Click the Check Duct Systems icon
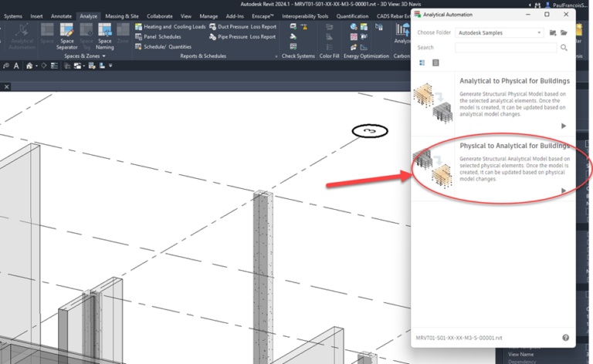 click(x=293, y=26)
